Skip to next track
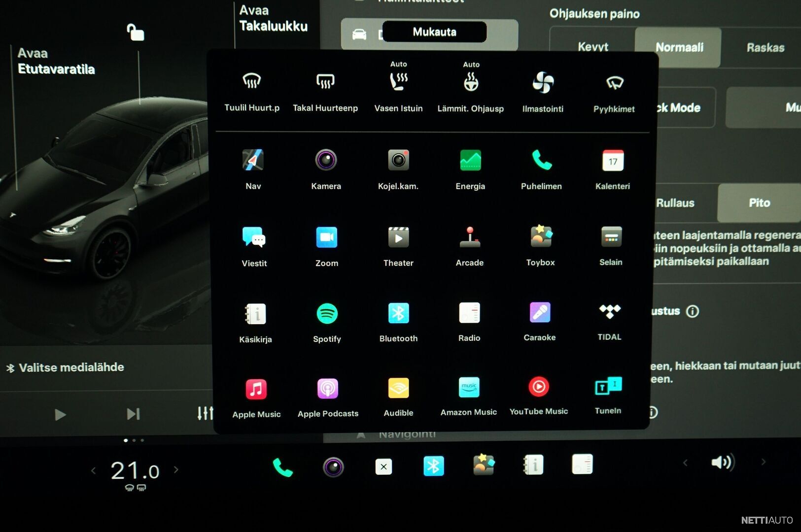The image size is (801, 532). [x=133, y=414]
